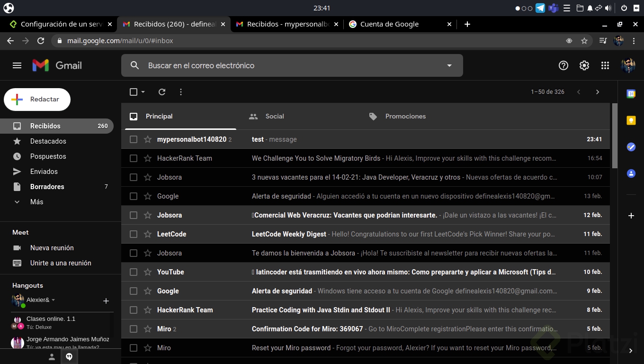
Task: Open browser three-dot menu
Action: coord(634,41)
